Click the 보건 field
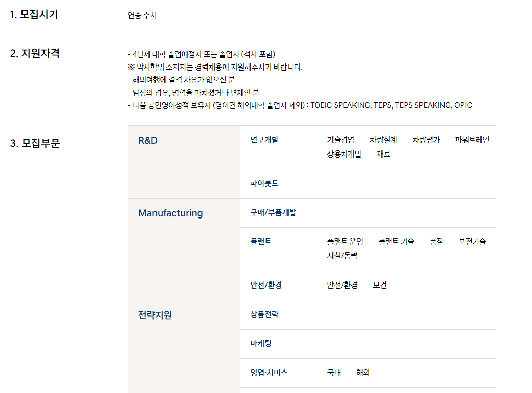 tap(380, 285)
